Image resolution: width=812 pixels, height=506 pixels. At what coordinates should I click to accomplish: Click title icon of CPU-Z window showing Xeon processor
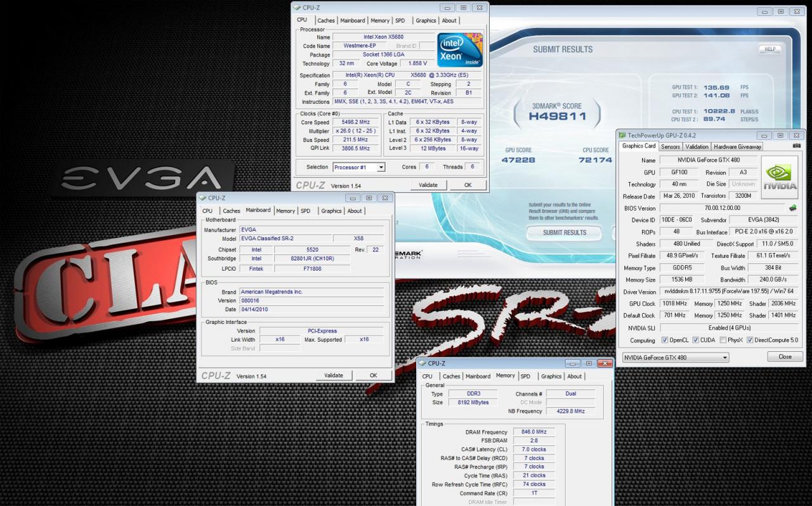click(297, 8)
